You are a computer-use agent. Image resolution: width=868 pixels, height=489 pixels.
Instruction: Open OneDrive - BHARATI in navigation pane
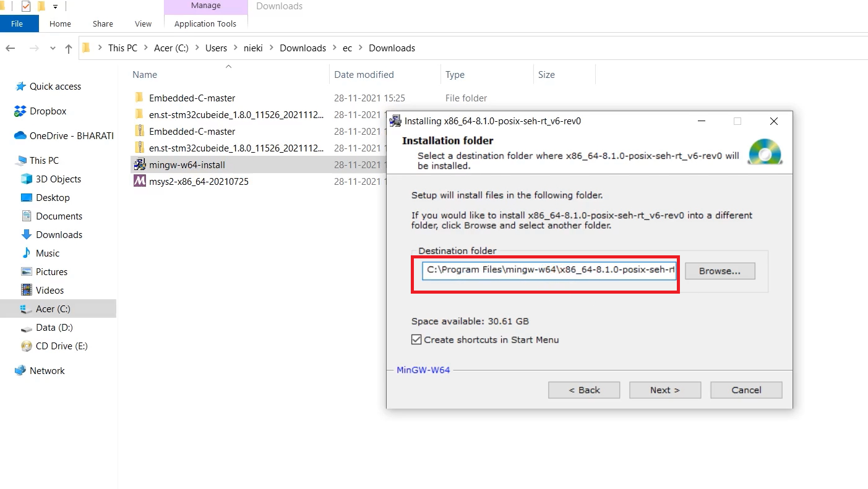[72, 135]
